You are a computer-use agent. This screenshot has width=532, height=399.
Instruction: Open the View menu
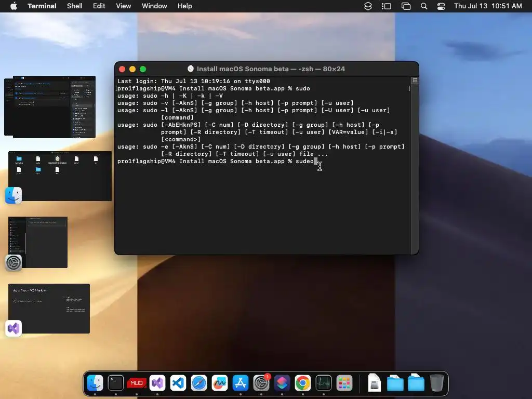pos(124,6)
